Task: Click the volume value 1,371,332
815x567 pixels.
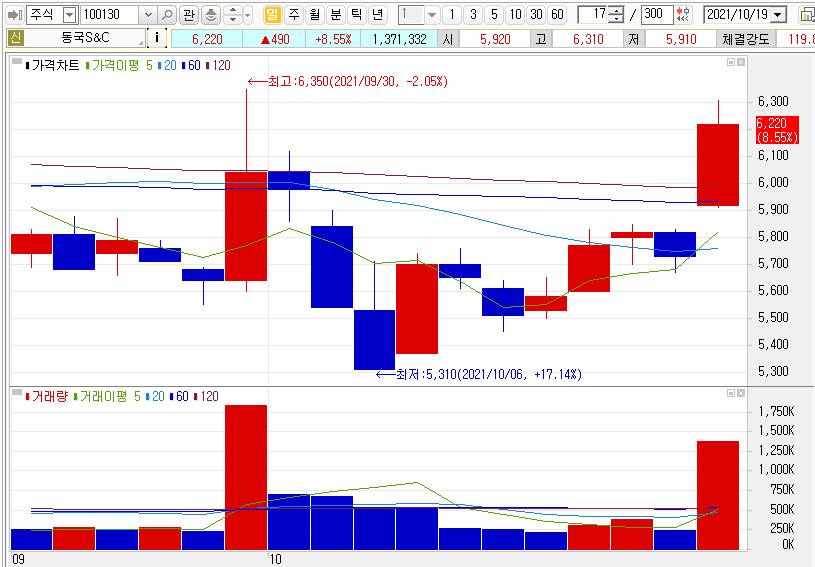Action: 399,39
